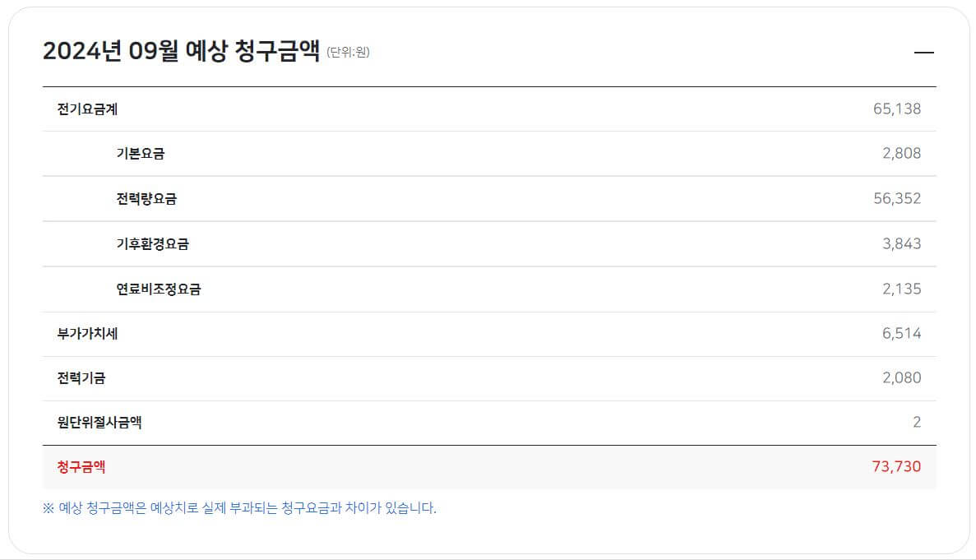Click the 56,352 energy charge amount

coord(900,198)
